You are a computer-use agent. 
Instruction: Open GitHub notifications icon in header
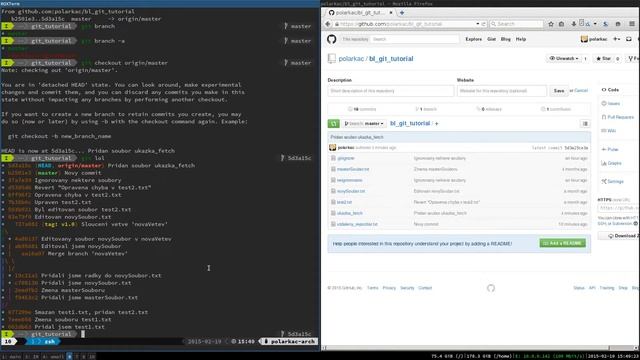(x=629, y=39)
